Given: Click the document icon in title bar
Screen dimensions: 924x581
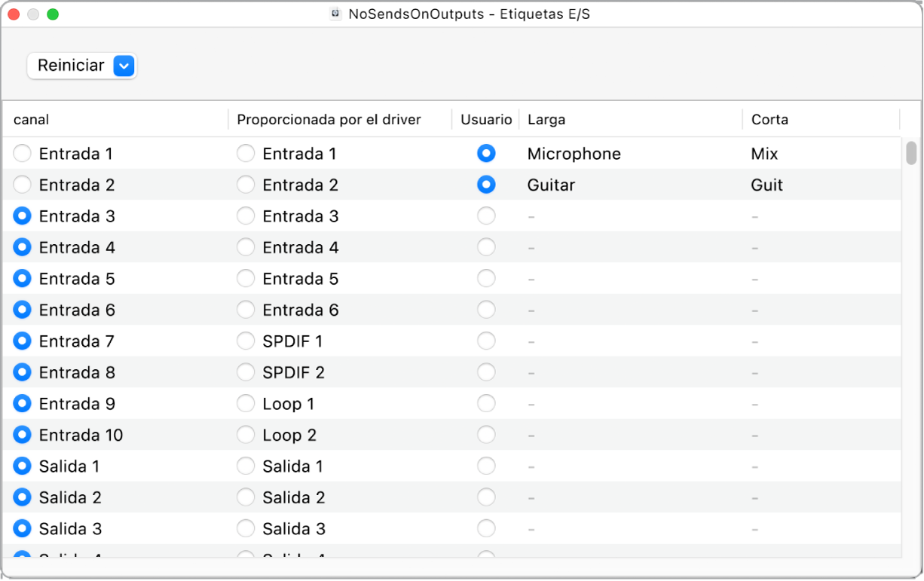Looking at the screenshot, I should [337, 14].
